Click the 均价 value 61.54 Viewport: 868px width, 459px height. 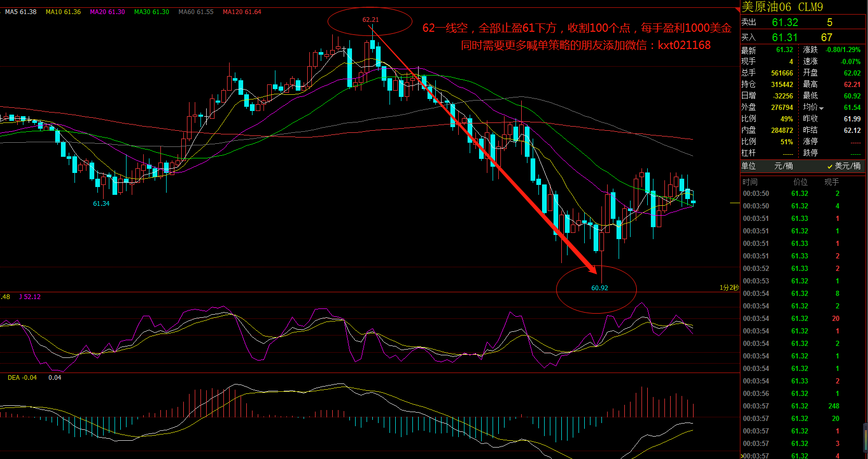click(x=852, y=107)
